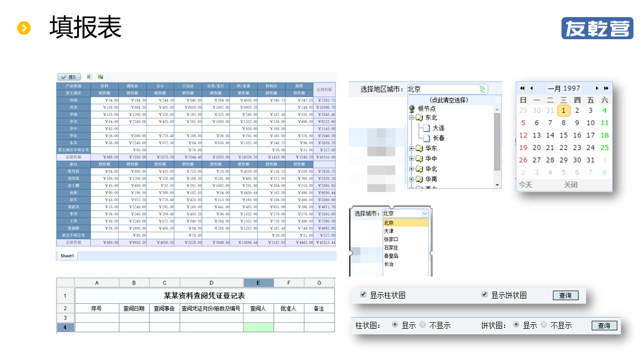Collapse the 东北 tree node
This screenshot has height=362, width=644.
pos(412,118)
